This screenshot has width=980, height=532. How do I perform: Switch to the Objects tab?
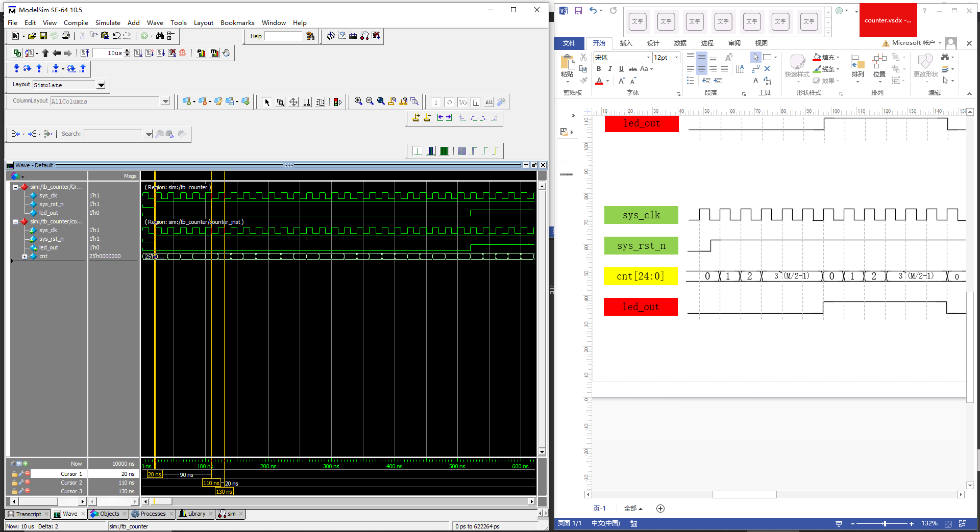(x=109, y=514)
